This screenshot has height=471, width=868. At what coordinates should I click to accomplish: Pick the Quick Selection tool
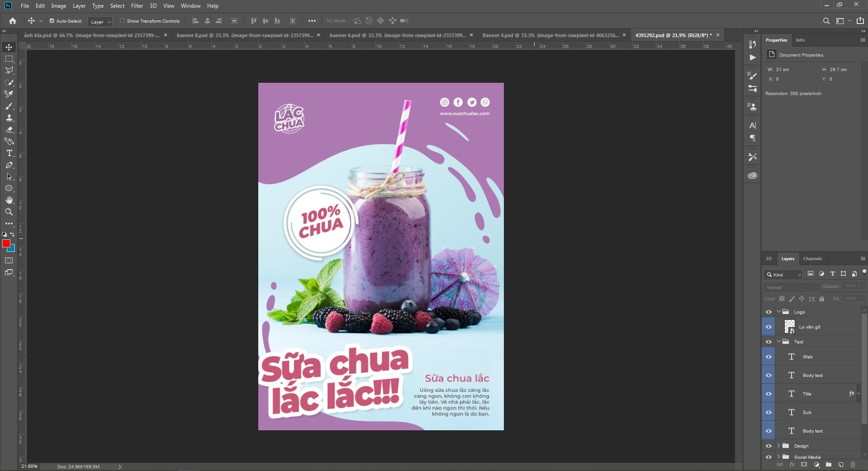(x=9, y=82)
